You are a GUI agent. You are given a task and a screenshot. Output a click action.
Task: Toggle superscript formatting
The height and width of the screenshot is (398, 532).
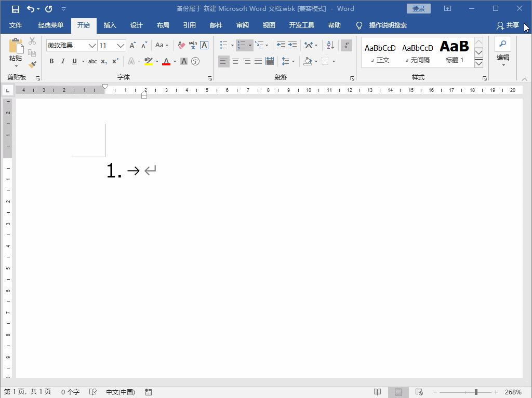pyautogui.click(x=115, y=61)
